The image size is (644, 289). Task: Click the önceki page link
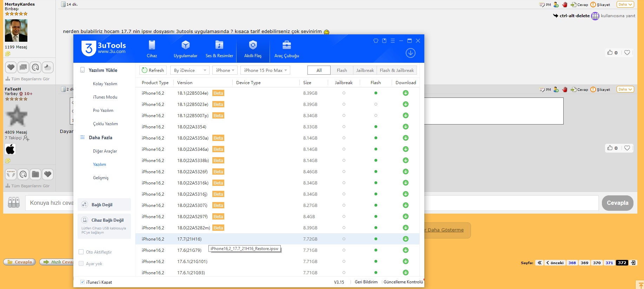(x=555, y=263)
